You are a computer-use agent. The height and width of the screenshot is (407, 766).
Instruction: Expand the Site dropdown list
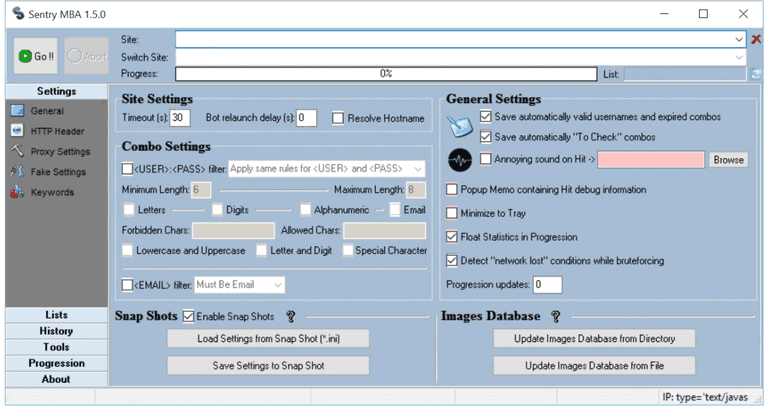(739, 39)
